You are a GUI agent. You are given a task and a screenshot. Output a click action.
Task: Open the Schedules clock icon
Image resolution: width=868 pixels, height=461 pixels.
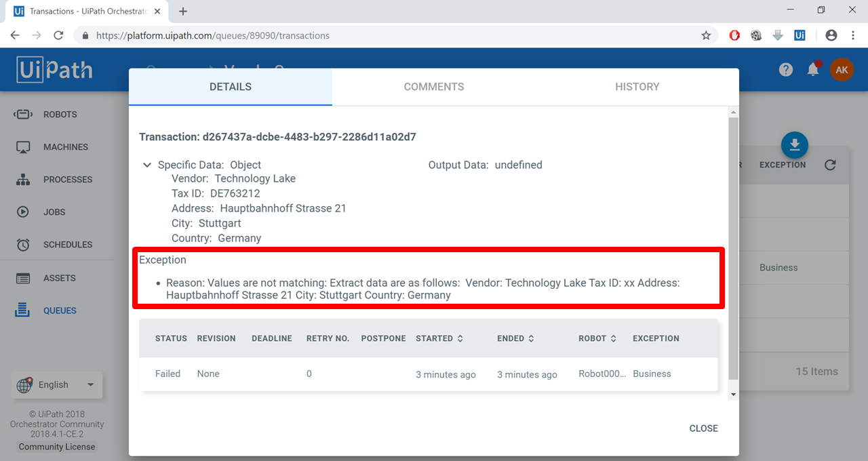click(x=23, y=245)
